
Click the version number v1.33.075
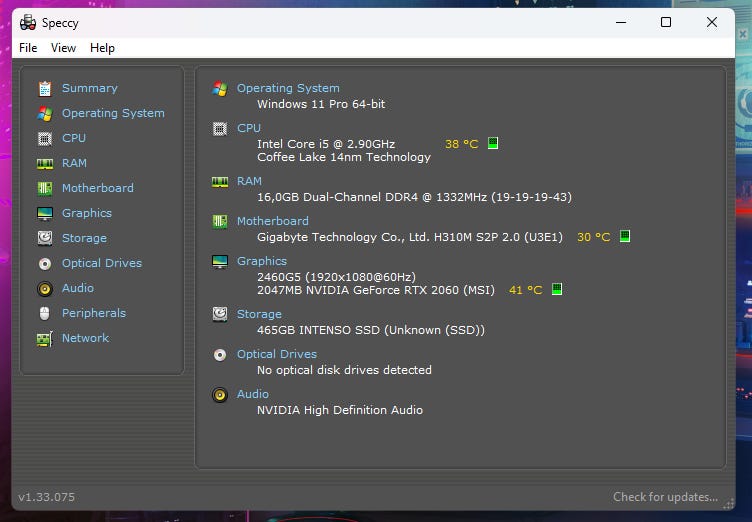tap(47, 497)
